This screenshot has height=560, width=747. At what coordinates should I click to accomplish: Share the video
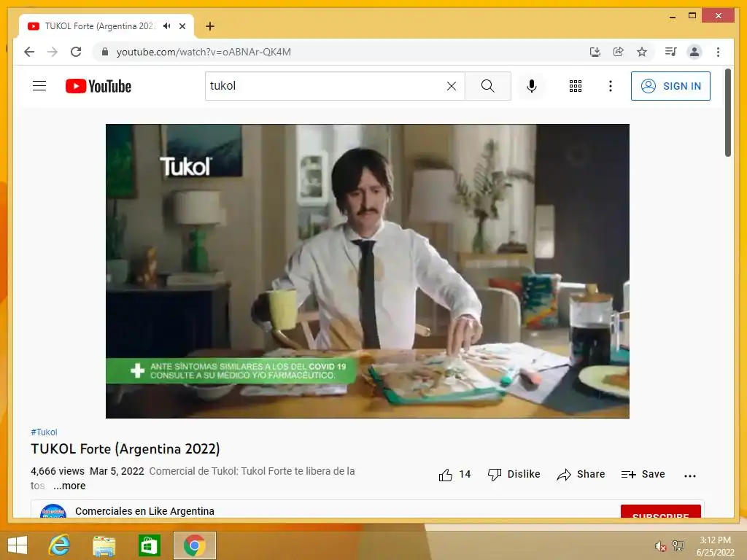click(x=581, y=474)
